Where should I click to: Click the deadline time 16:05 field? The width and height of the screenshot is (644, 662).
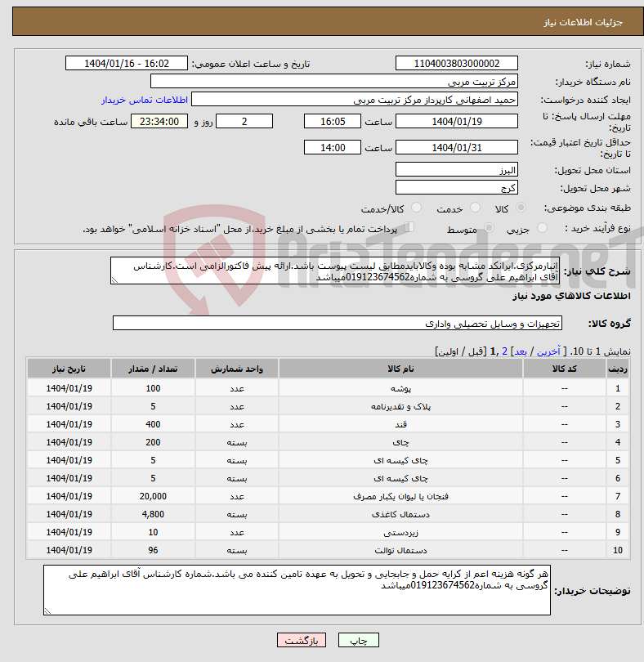pos(333,122)
